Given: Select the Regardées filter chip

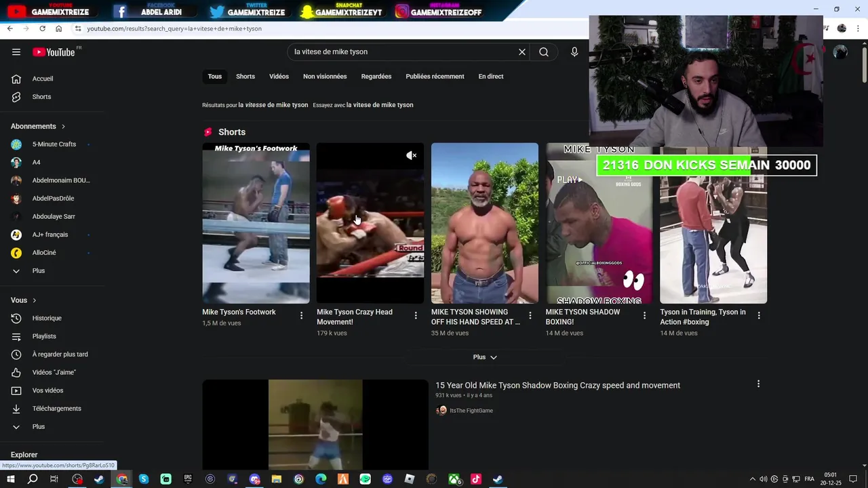Looking at the screenshot, I should [x=376, y=77].
